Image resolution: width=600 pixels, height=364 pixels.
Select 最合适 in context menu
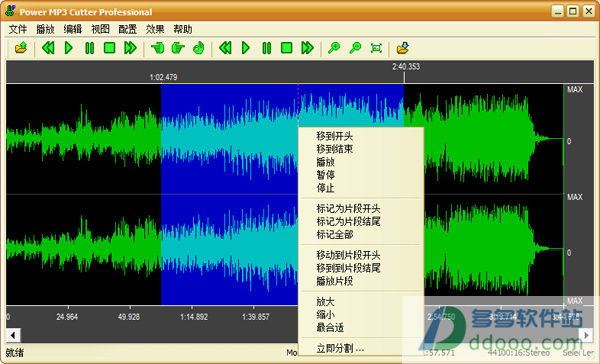click(330, 328)
